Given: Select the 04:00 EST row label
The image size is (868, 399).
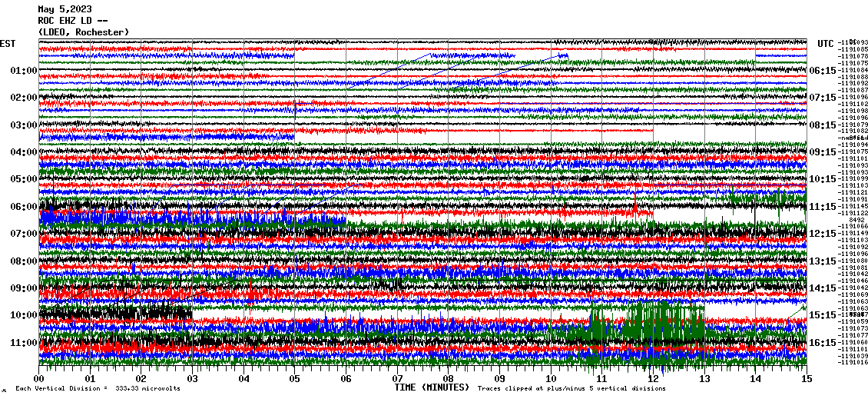Looking at the screenshot, I should [x=24, y=152].
